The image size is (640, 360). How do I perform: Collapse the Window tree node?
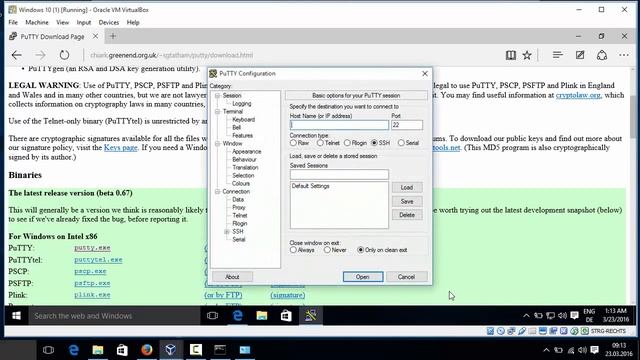coord(218,144)
